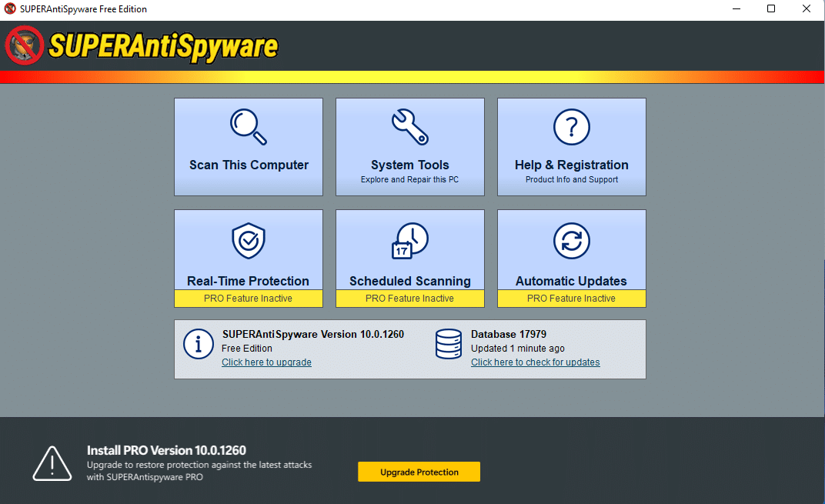Click 'Product Info and Support' text
The width and height of the screenshot is (825, 504).
(x=571, y=179)
